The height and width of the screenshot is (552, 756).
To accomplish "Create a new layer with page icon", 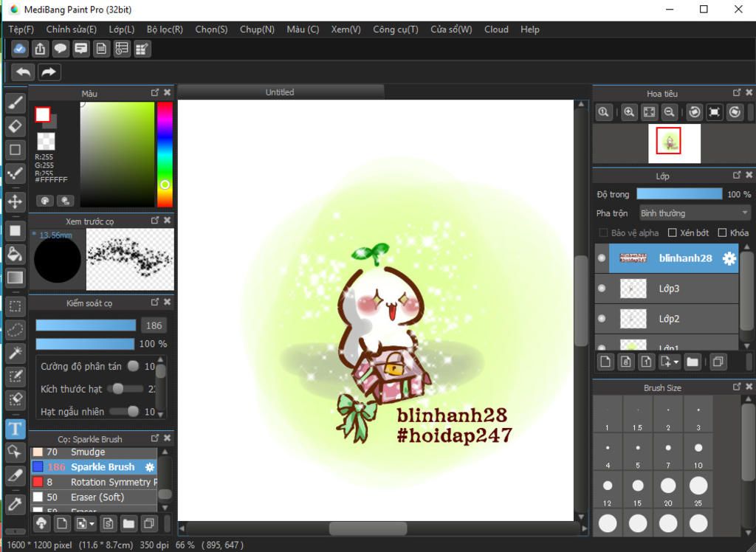I will click(605, 362).
